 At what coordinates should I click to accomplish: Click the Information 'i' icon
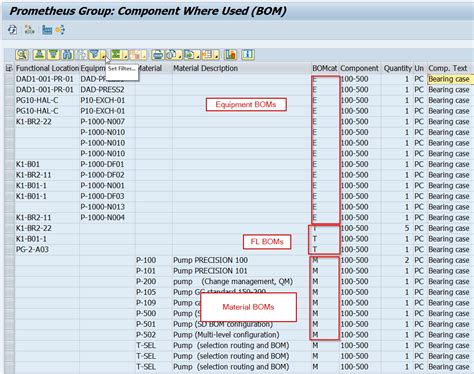(x=248, y=55)
